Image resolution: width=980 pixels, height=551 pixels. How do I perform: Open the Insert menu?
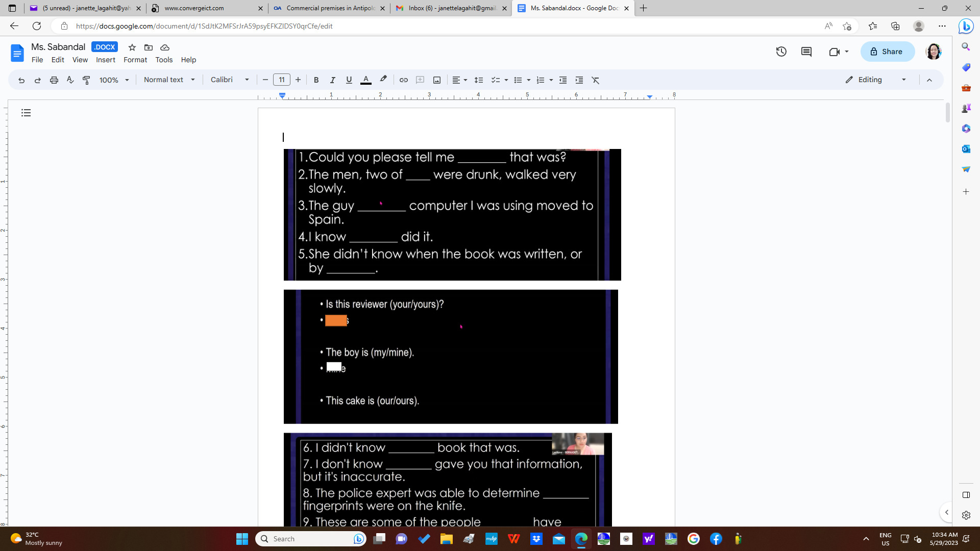point(105,60)
